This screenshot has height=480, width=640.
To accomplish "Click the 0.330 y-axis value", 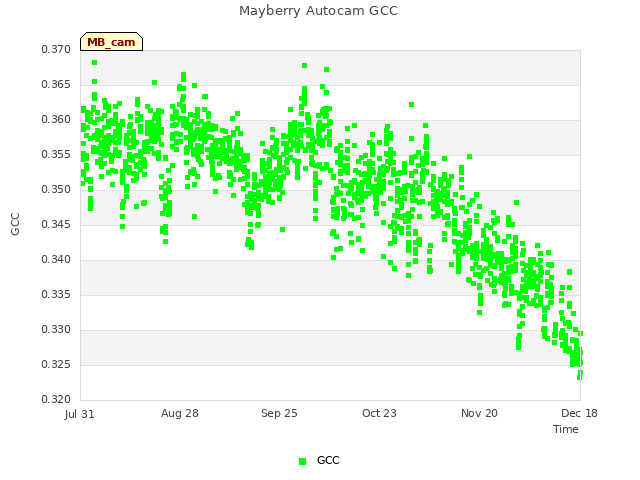I will click(x=56, y=329).
